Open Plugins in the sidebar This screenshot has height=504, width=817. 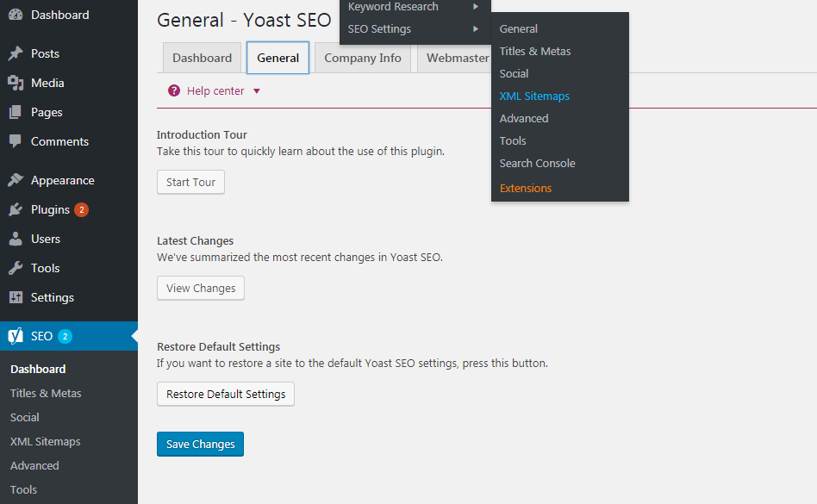69,209
